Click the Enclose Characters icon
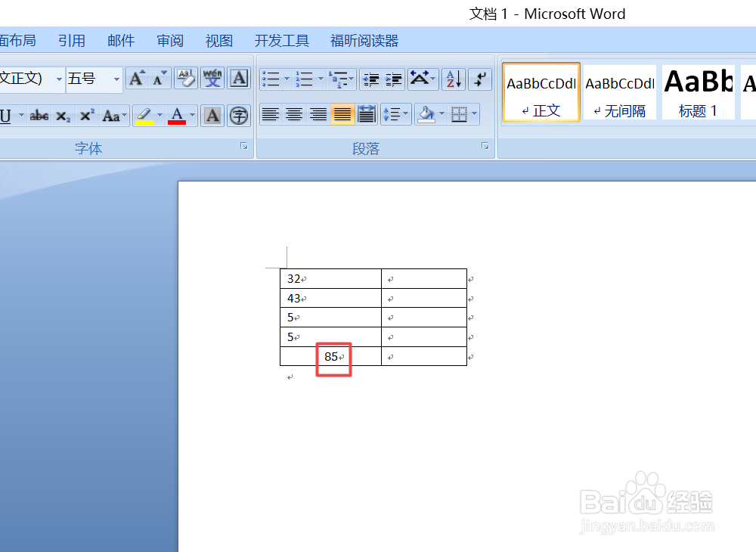 [239, 116]
